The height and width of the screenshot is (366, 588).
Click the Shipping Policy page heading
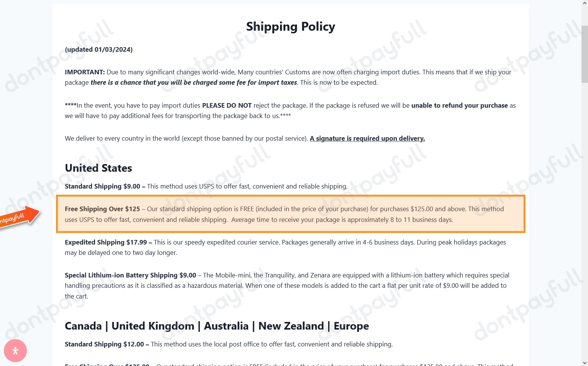click(x=290, y=26)
